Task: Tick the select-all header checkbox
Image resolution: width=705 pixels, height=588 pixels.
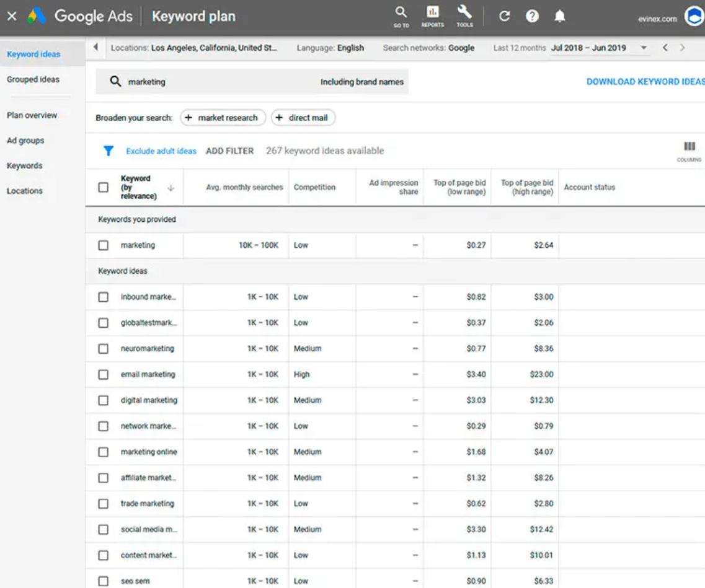Action: click(104, 187)
